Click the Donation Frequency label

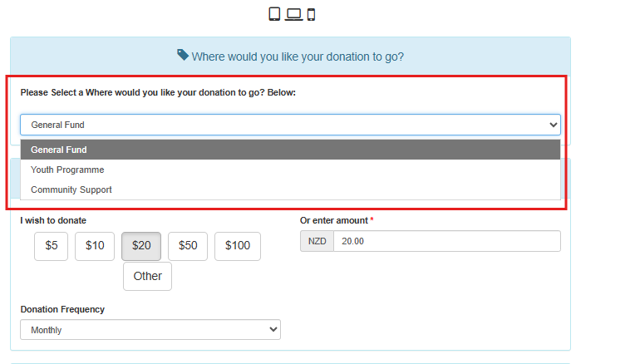pyautogui.click(x=62, y=309)
